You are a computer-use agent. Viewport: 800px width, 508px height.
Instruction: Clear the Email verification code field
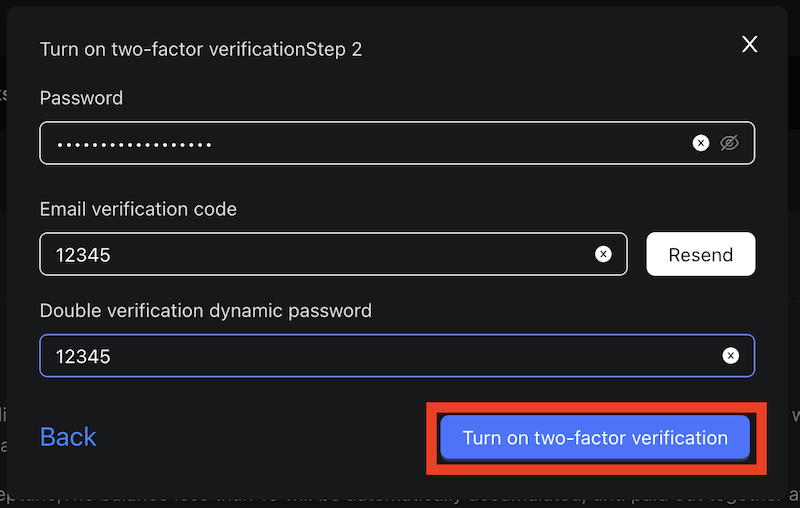(x=603, y=254)
